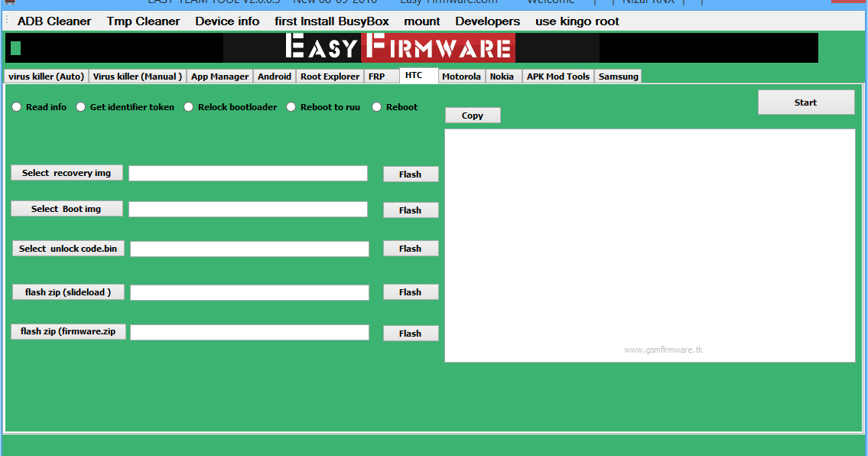The image size is (868, 456).
Task: Focus the firmware.zip path field
Action: pos(249,333)
